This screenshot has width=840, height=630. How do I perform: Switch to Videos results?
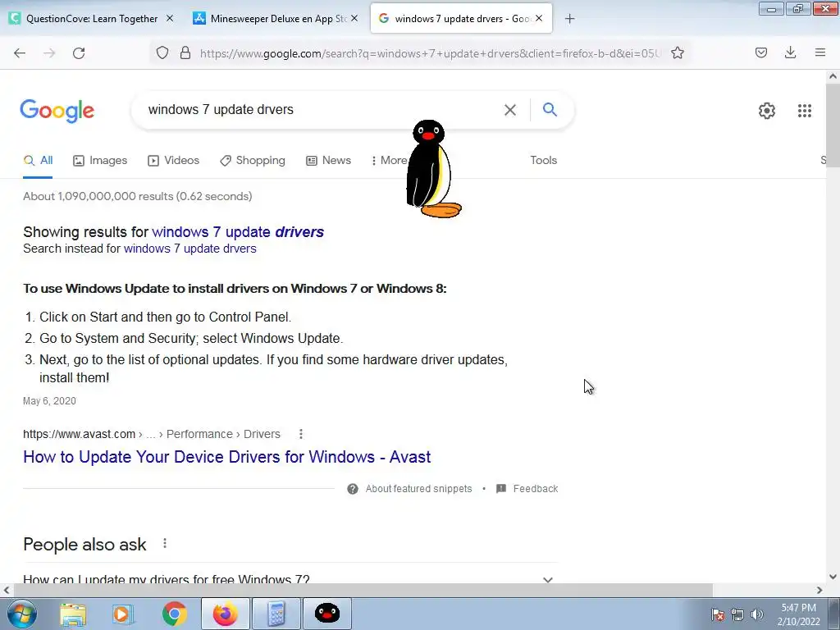174,161
